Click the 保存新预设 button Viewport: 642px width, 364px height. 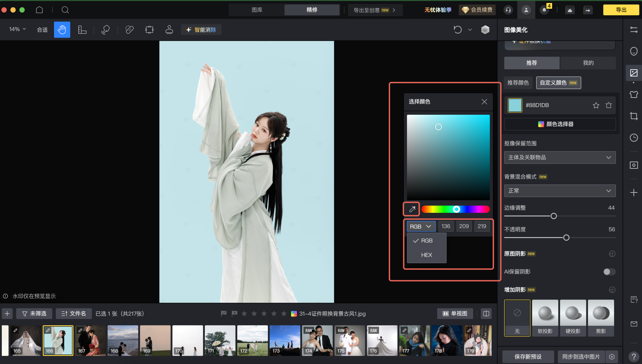[528, 356]
